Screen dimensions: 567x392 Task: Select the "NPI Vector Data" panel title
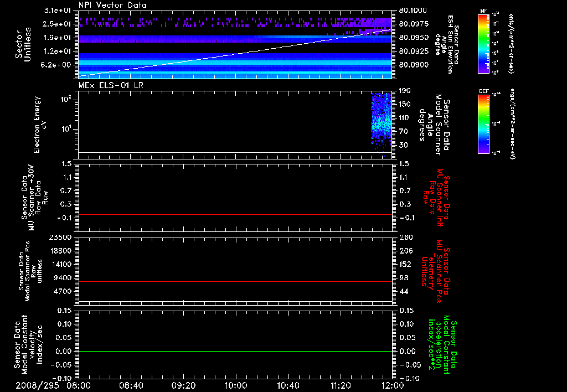(x=112, y=5)
